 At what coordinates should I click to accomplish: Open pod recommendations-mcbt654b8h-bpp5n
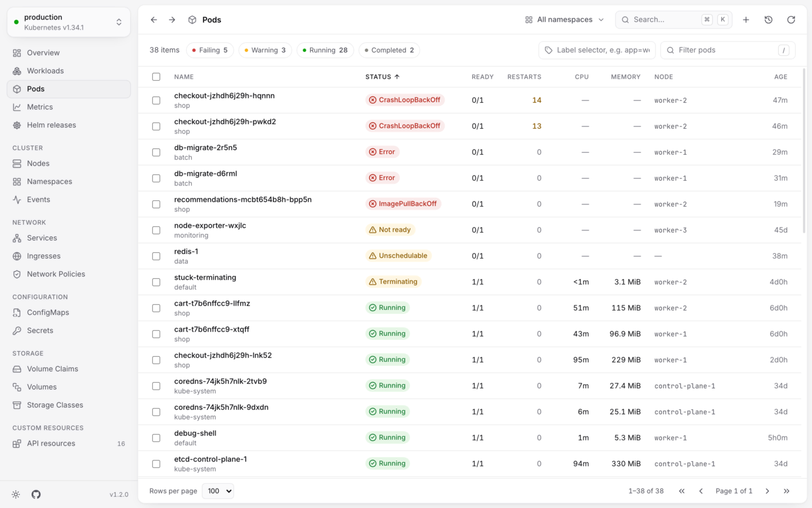pos(243,200)
